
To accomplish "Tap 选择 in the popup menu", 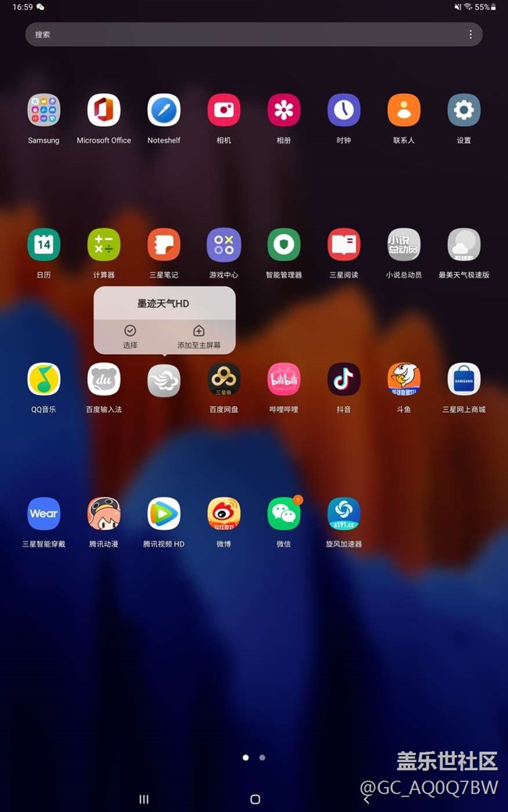I will 130,337.
